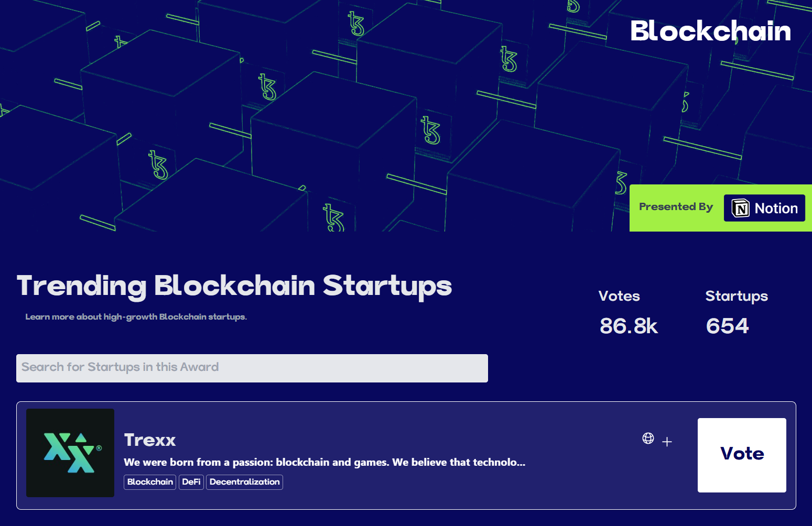Click the Trending Blockchain Startups heading
812x526 pixels.
pos(234,286)
